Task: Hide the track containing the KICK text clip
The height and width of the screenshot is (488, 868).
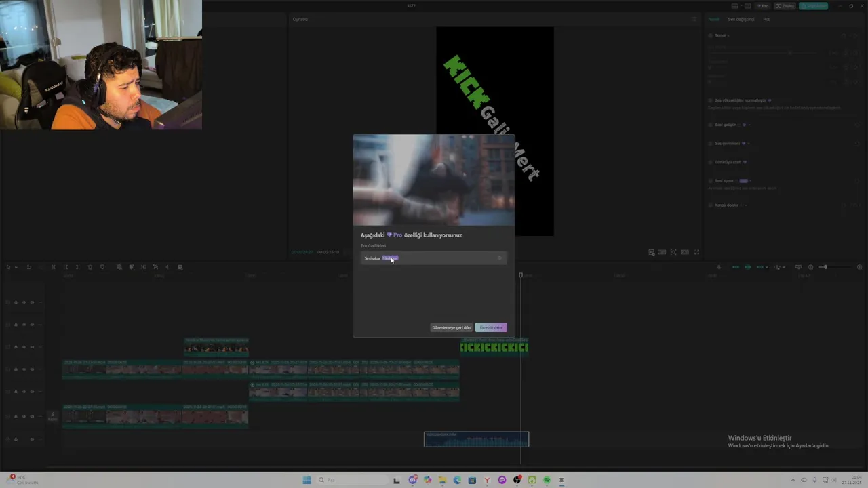Action: 24,347
